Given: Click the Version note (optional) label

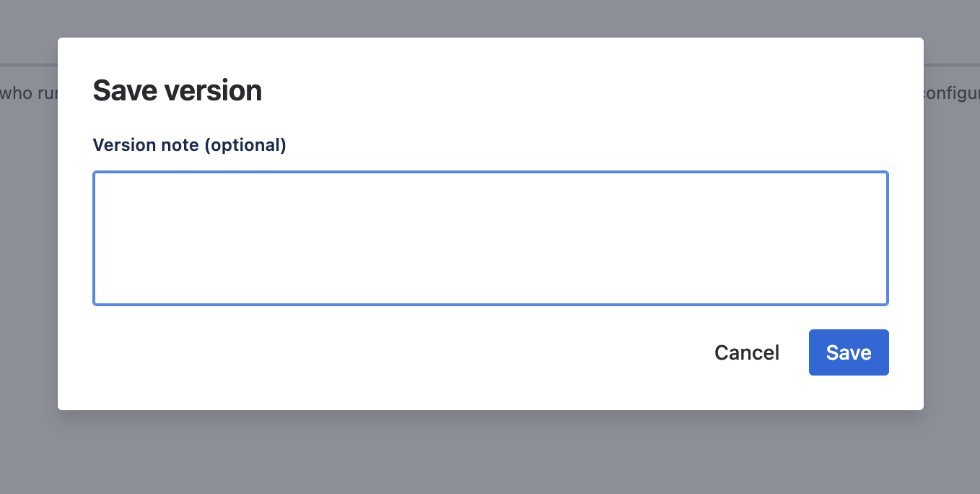Looking at the screenshot, I should click(189, 144).
